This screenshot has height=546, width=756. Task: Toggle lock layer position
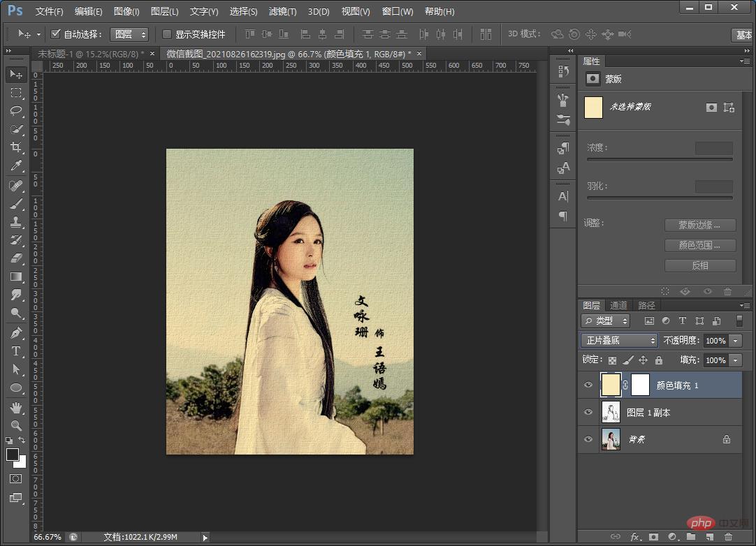pyautogui.click(x=644, y=360)
